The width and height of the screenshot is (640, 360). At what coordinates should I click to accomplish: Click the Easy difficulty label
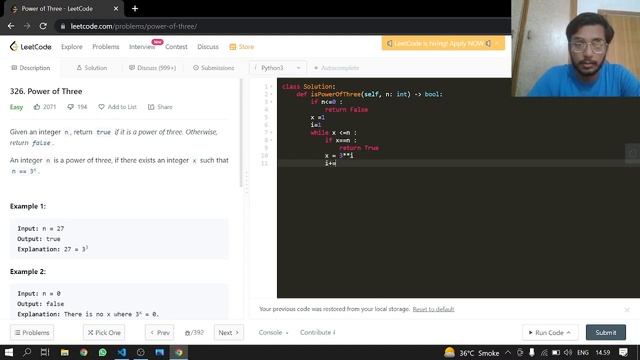tap(16, 107)
